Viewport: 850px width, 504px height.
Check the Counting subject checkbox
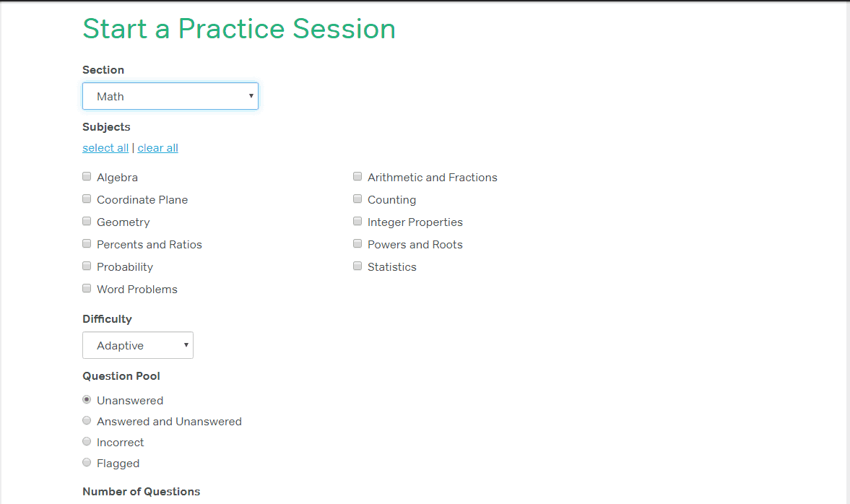(357, 199)
